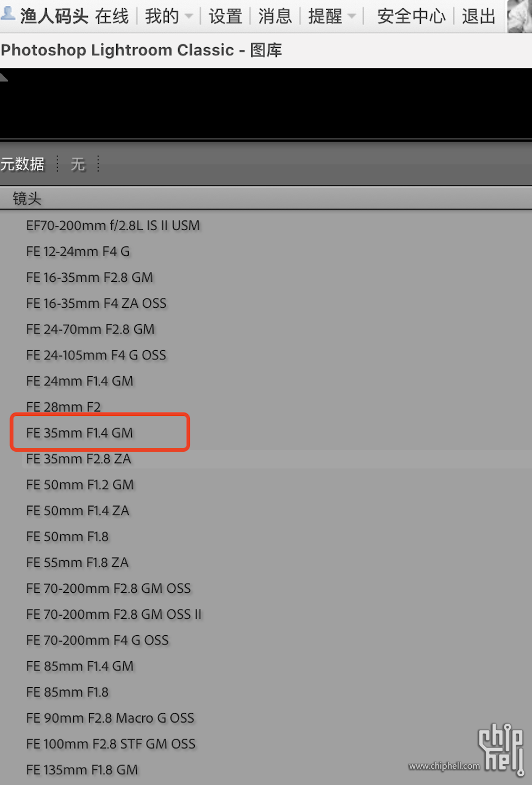Select lens FE 70-200mm F2.8 GM OSS
Image resolution: width=532 pixels, height=785 pixels.
[x=109, y=588]
